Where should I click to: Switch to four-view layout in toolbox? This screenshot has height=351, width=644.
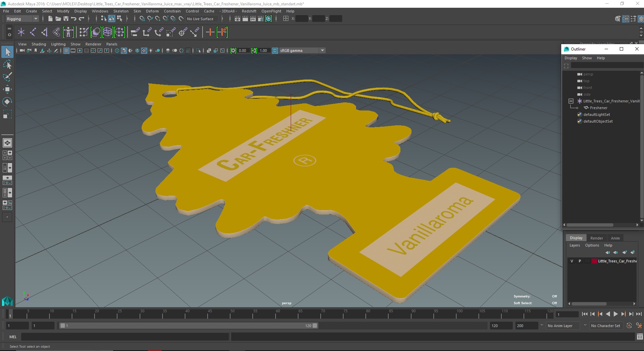coord(7,155)
